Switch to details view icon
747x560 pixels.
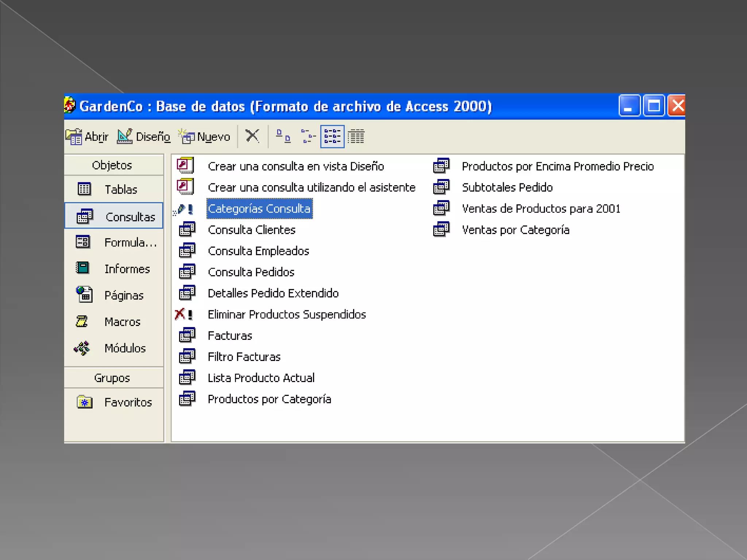(x=356, y=136)
